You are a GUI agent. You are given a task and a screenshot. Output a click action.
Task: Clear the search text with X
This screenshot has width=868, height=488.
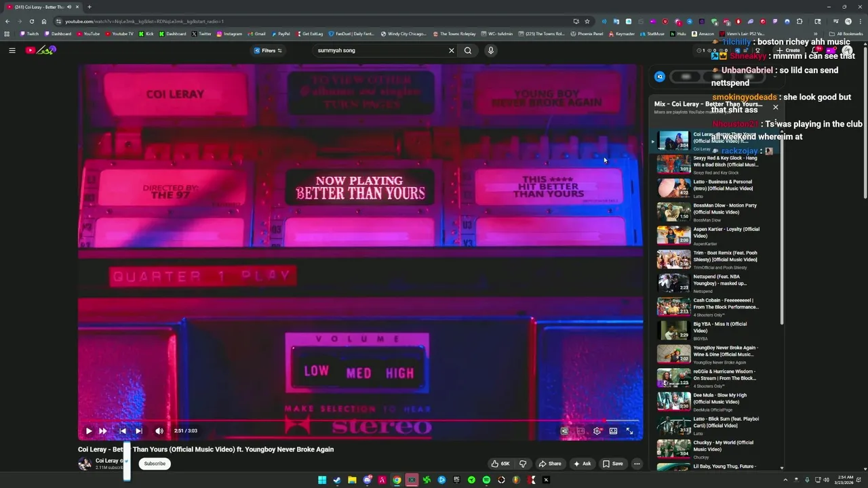[x=451, y=50]
